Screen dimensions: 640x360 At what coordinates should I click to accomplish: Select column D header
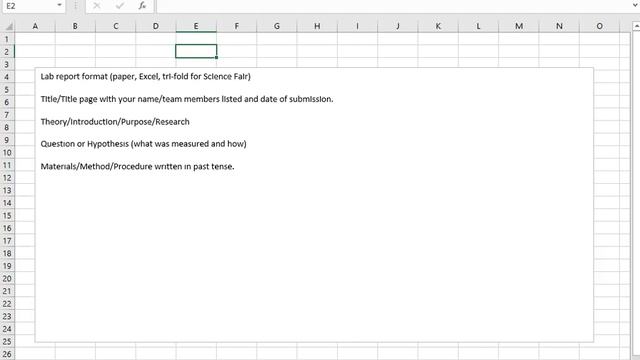[x=156, y=26]
